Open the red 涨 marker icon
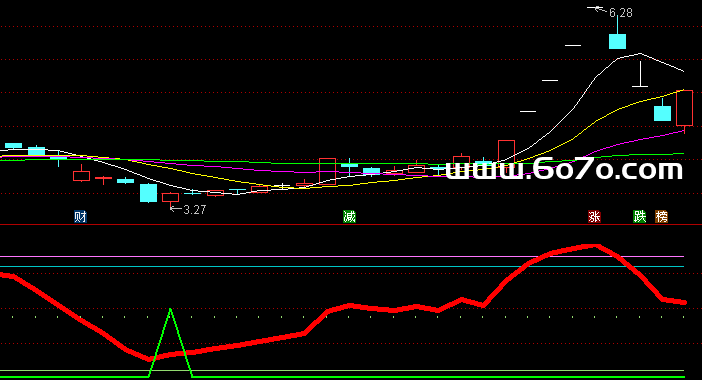This screenshot has width=702, height=380. pyautogui.click(x=594, y=217)
